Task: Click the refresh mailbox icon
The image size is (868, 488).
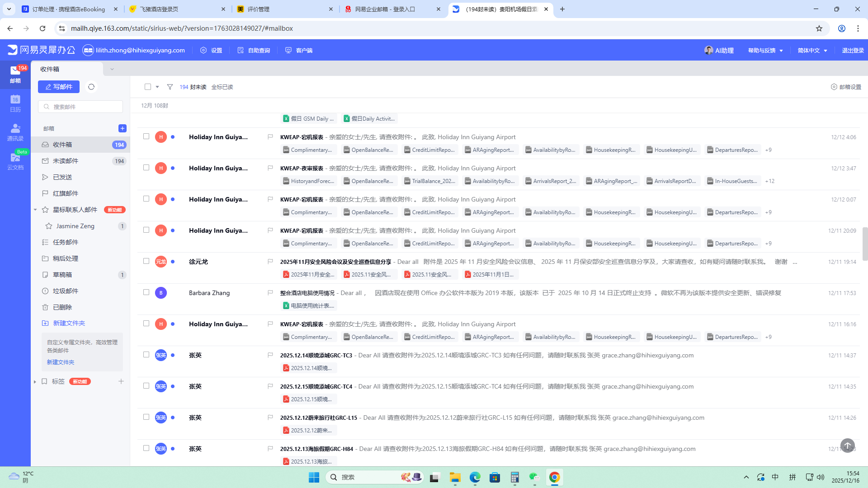Action: [91, 87]
